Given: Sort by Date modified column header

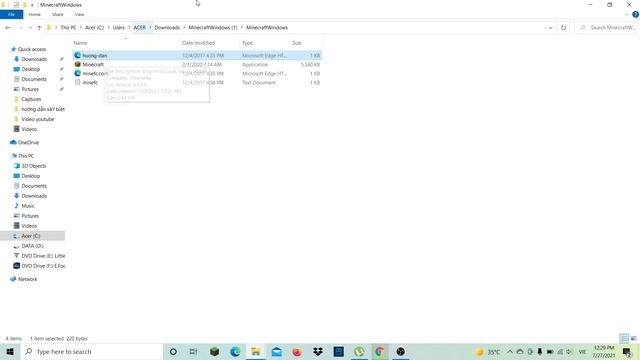Looking at the screenshot, I should click(198, 43).
